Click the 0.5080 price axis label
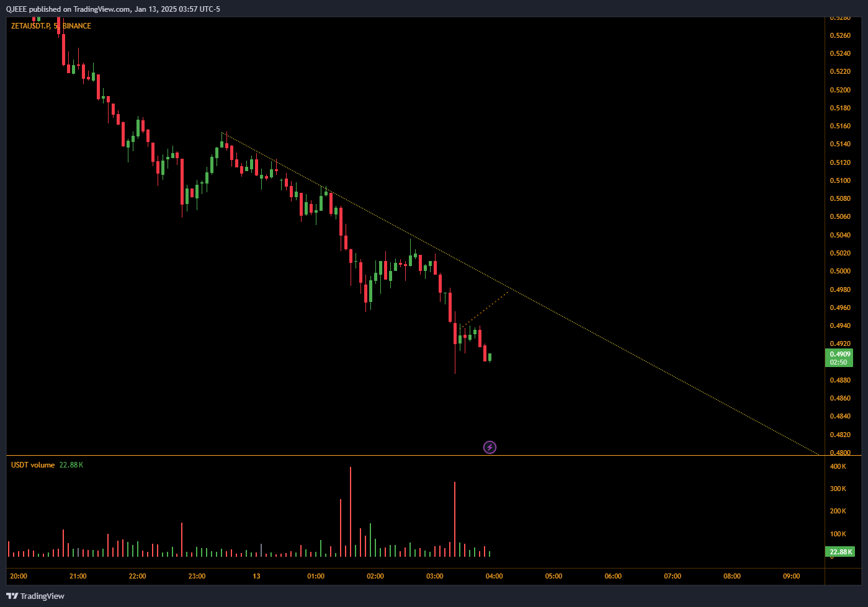This screenshot has width=868, height=607. click(840, 198)
